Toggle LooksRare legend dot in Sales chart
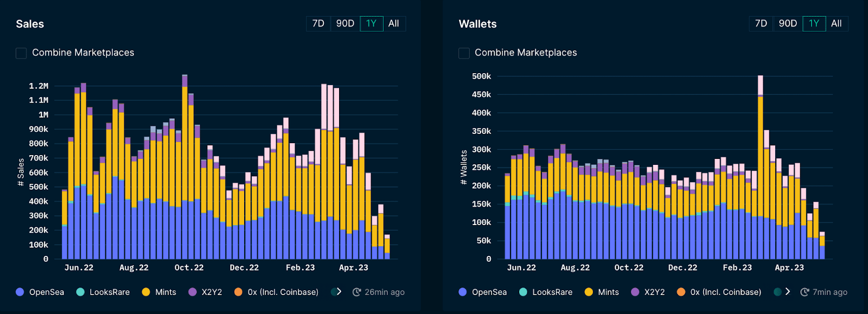Viewport: 868px width, 314px height. 80,292
